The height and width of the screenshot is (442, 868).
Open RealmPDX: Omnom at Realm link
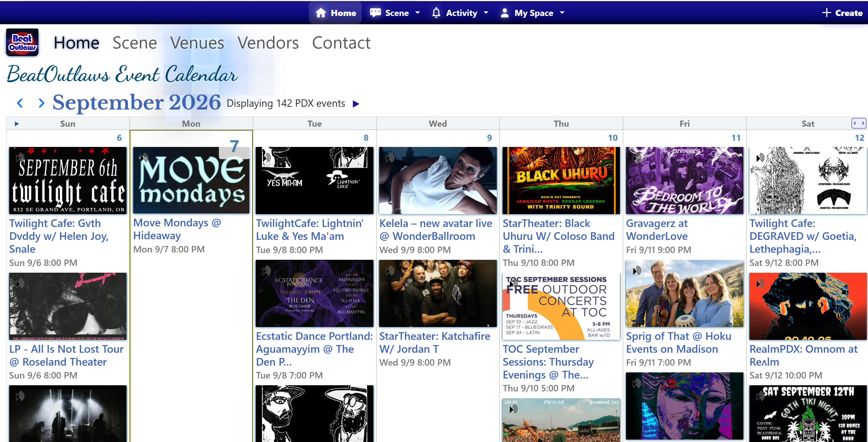(803, 355)
